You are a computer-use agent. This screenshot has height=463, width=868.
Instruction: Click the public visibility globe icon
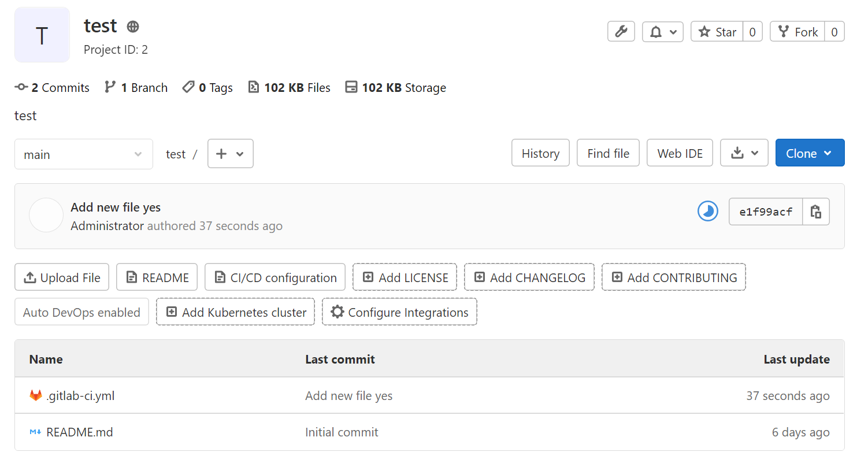click(x=132, y=26)
